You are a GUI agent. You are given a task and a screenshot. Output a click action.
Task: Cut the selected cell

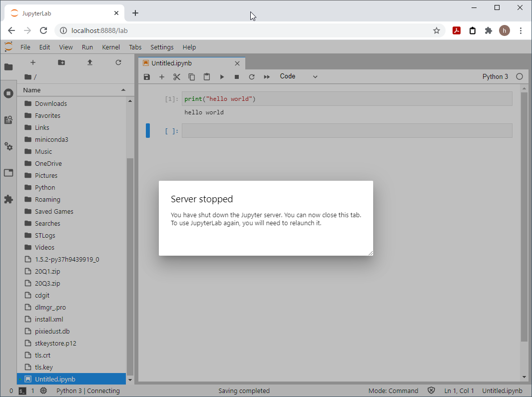click(177, 77)
